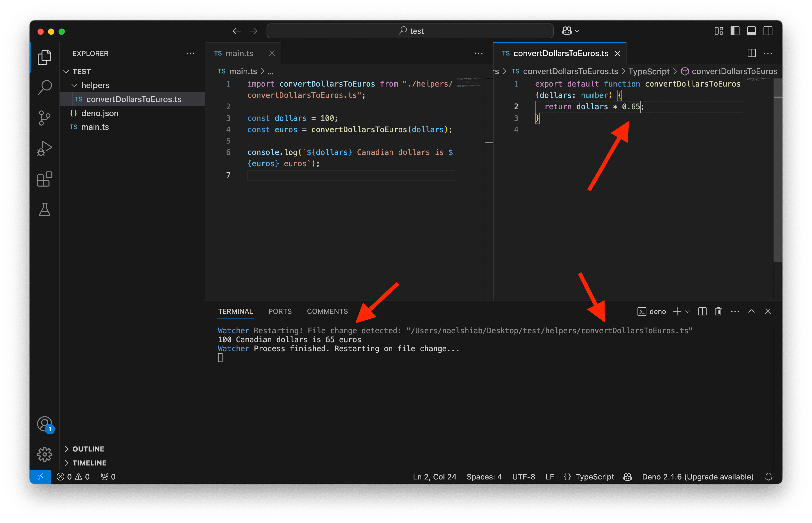This screenshot has width=812, height=523.
Task: Toggle the primary side bar
Action: coord(735,31)
